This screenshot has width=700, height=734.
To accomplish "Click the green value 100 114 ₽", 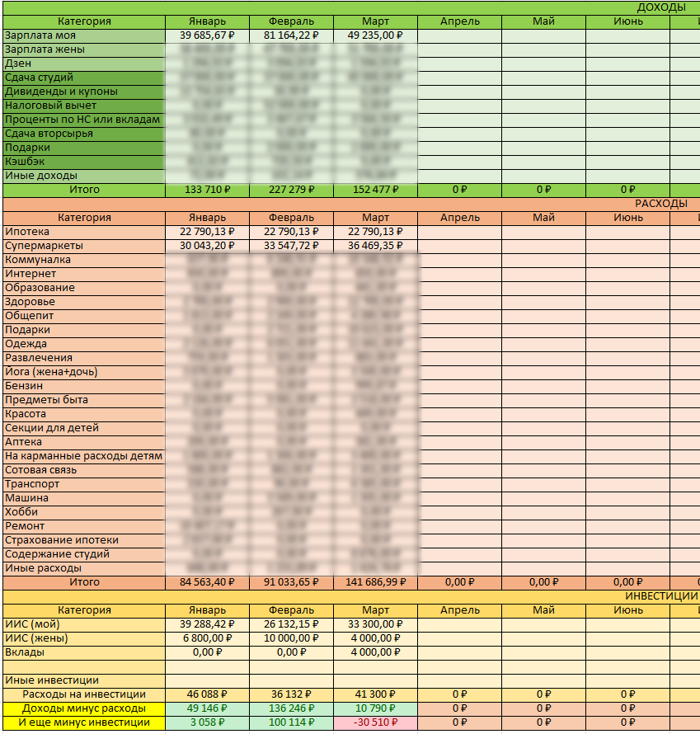I will (292, 722).
